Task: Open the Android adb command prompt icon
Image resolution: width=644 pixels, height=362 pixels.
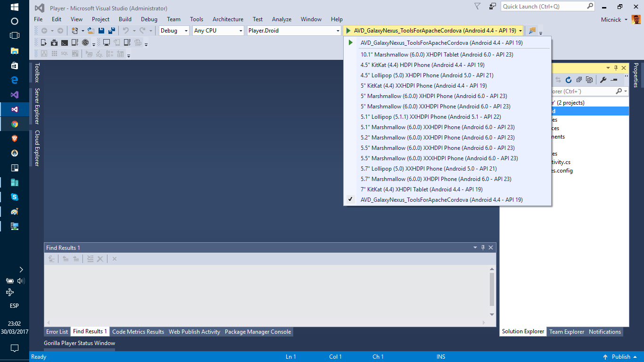Action: pyautogui.click(x=65, y=43)
